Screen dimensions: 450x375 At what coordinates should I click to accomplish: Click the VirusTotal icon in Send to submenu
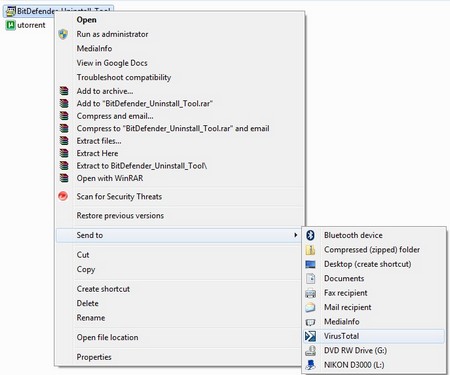pos(310,336)
